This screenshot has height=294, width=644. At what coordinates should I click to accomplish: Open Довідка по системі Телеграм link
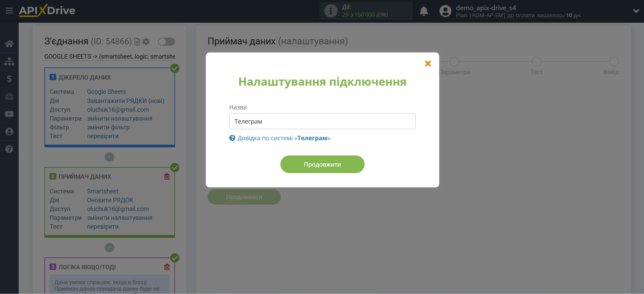284,138
